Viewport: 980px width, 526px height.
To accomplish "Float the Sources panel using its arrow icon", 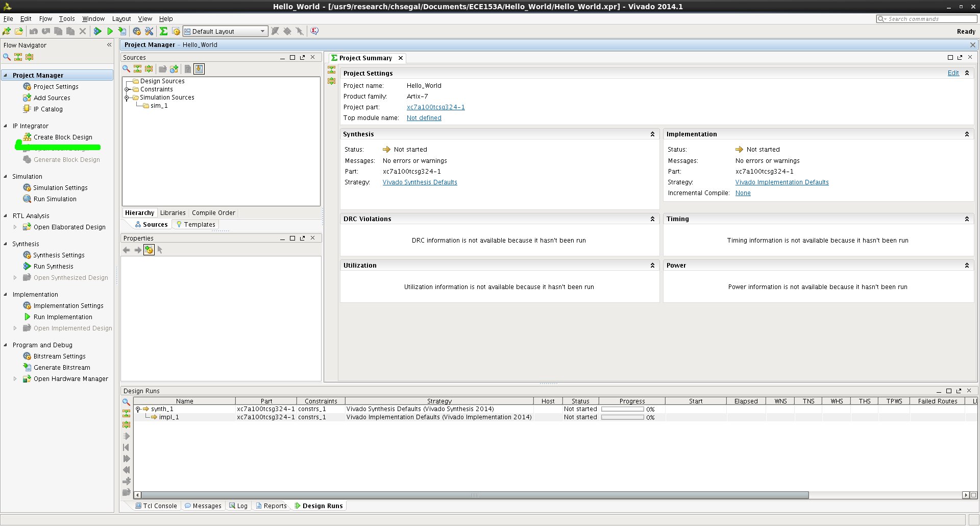I will point(302,57).
